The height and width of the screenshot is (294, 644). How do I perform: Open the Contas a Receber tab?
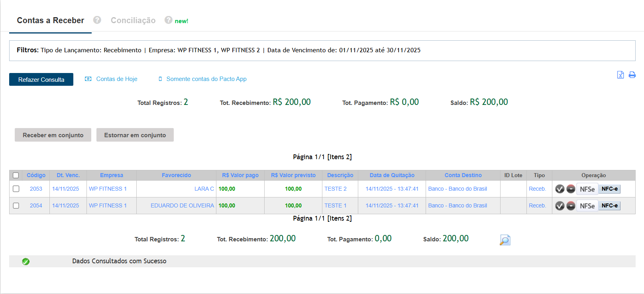50,20
